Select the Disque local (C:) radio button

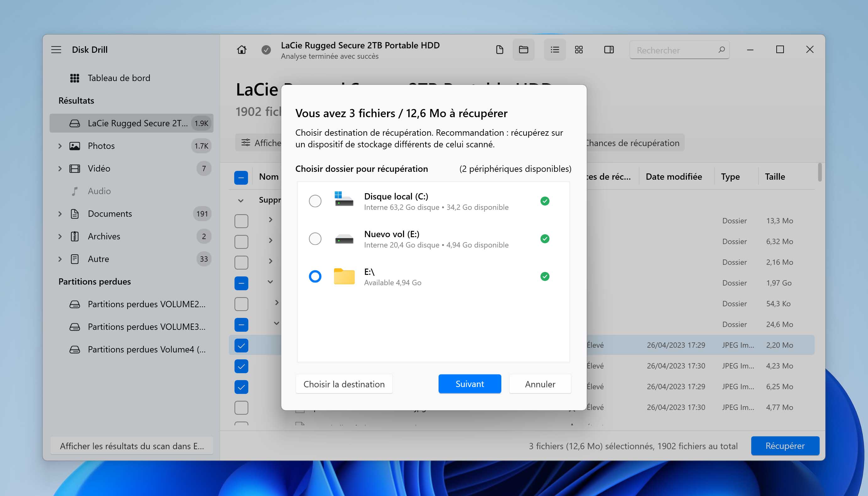coord(314,200)
